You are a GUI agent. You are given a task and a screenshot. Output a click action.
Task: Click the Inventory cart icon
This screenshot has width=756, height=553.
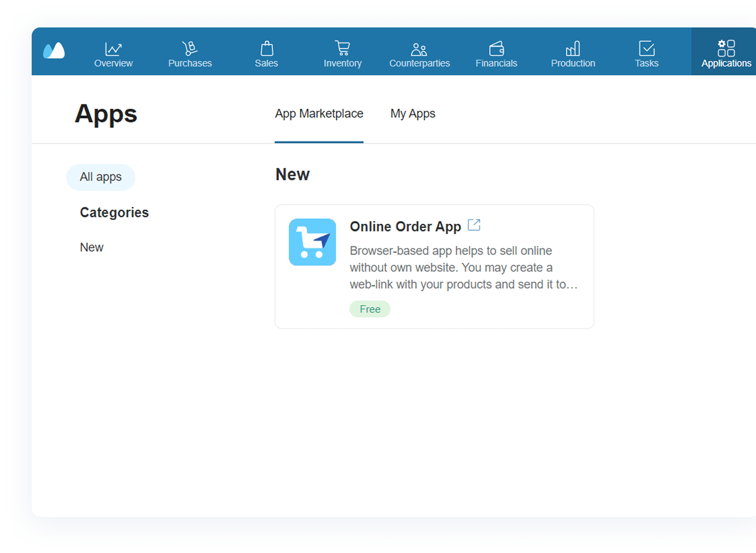(x=342, y=48)
